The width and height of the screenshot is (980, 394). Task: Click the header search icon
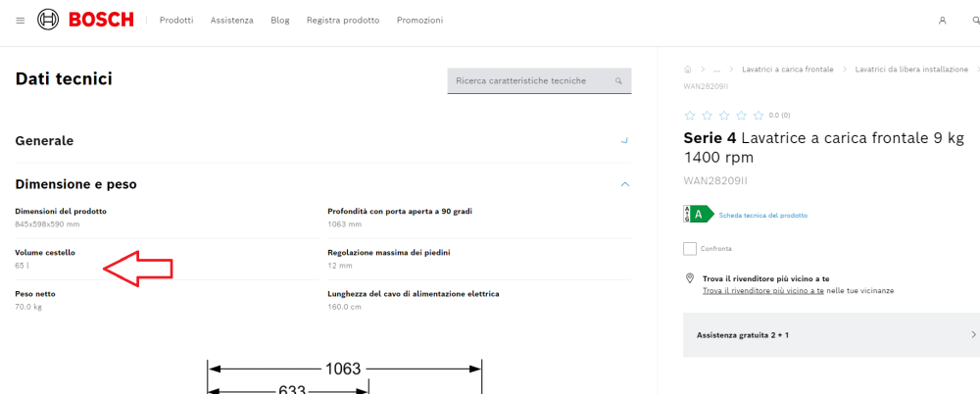point(976,21)
